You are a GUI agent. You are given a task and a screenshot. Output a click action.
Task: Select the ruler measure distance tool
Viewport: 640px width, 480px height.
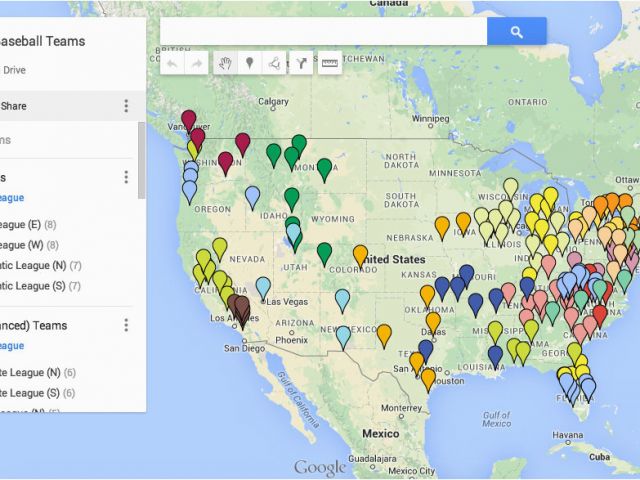click(329, 63)
